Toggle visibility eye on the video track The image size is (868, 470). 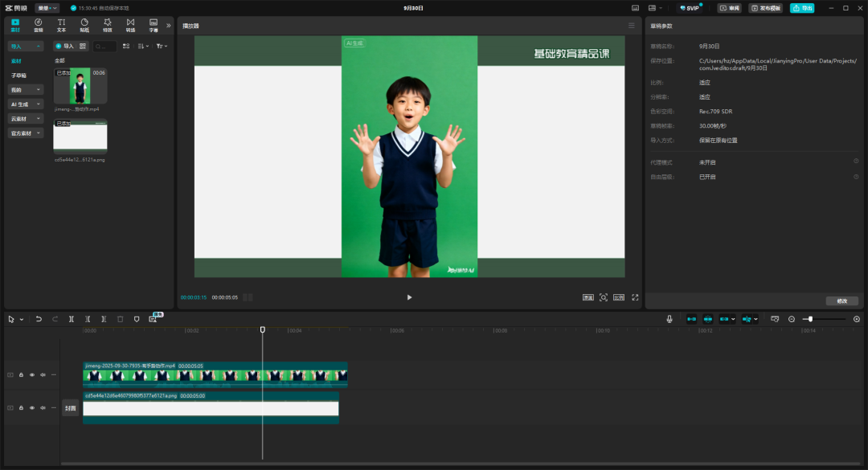[32, 374]
